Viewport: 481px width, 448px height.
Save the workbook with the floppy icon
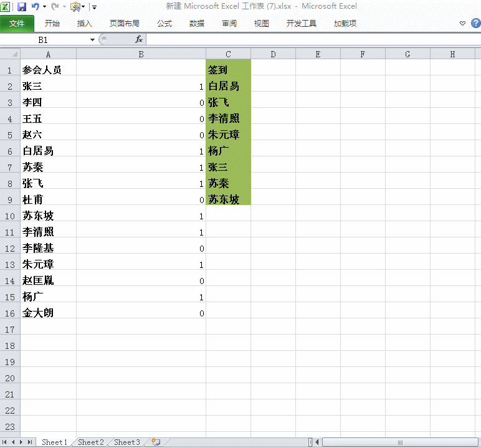pyautogui.click(x=21, y=6)
